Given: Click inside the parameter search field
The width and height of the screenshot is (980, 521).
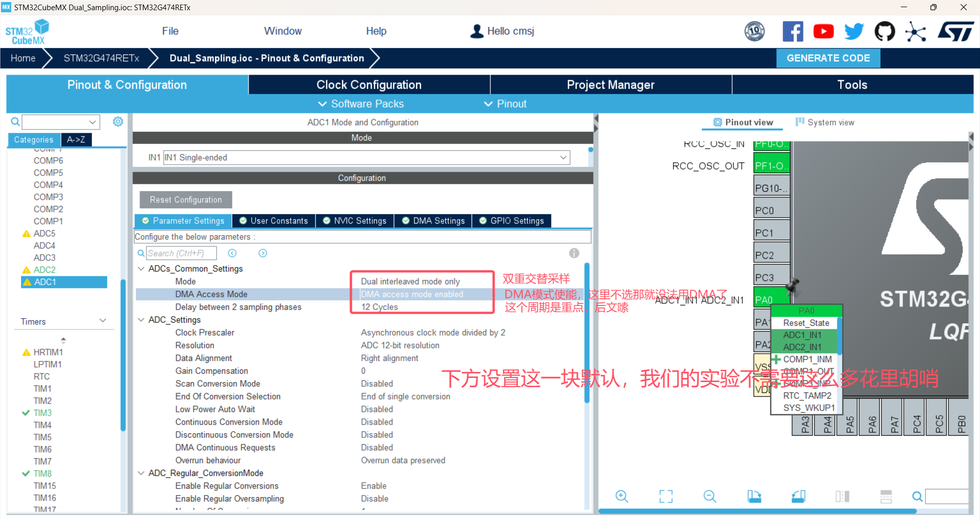Looking at the screenshot, I should (x=181, y=253).
